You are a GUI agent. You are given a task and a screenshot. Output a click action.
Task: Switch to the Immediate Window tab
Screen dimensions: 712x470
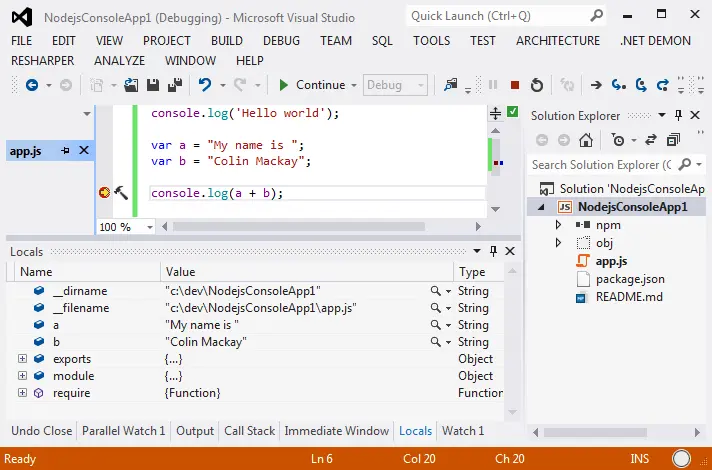coord(336,430)
